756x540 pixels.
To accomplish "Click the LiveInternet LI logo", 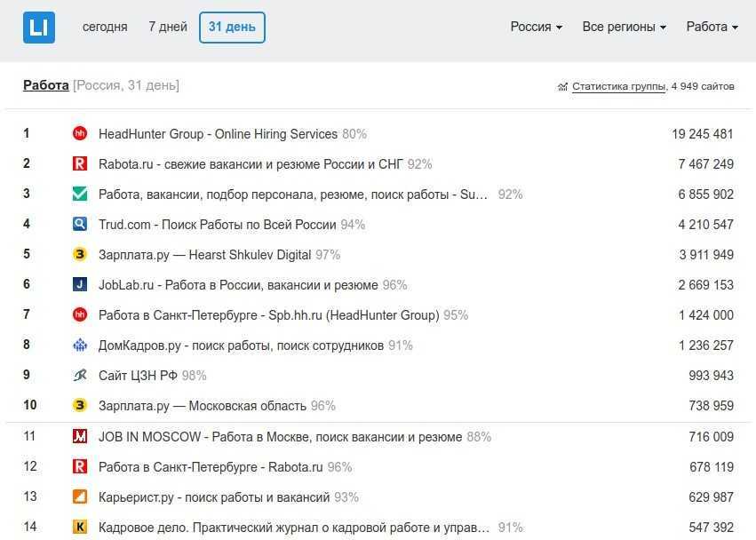I will (39, 28).
